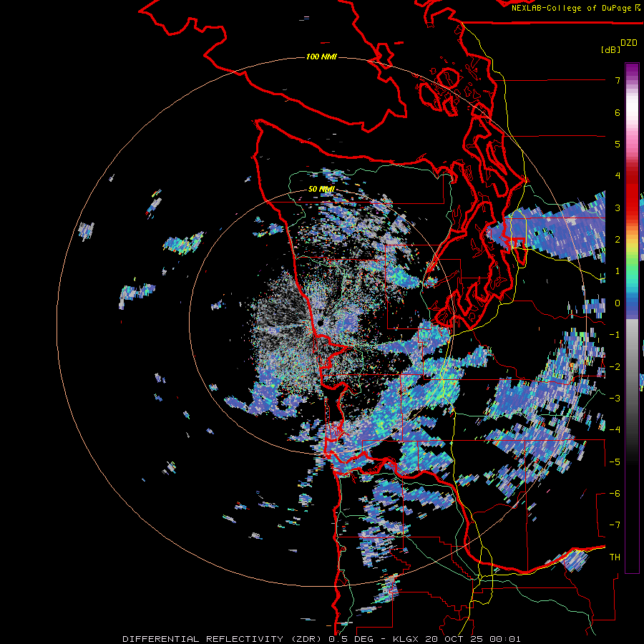
Task: Click the -2 tick on the scale
Action: pyautogui.click(x=615, y=367)
